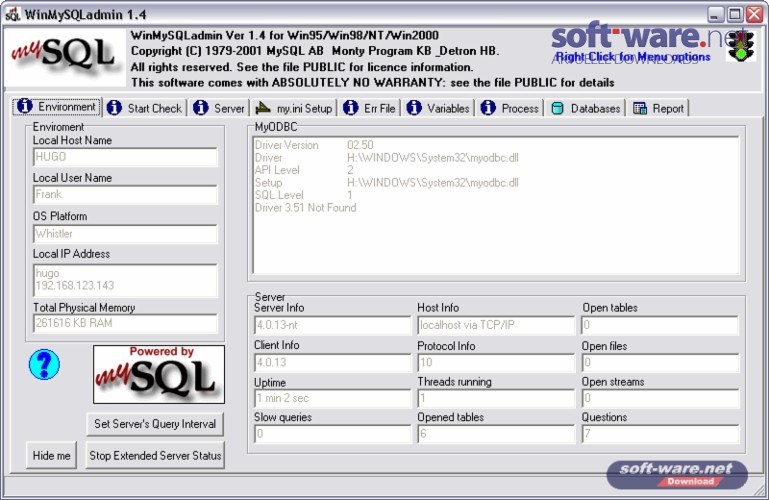Open help via the blue question mark icon
This screenshot has height=500, width=769.
[44, 365]
